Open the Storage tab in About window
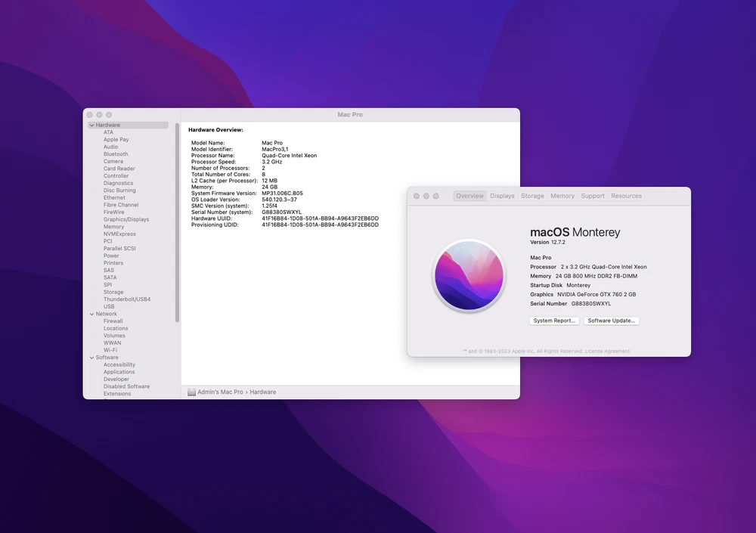Viewport: 756px width, 533px height. [532, 196]
